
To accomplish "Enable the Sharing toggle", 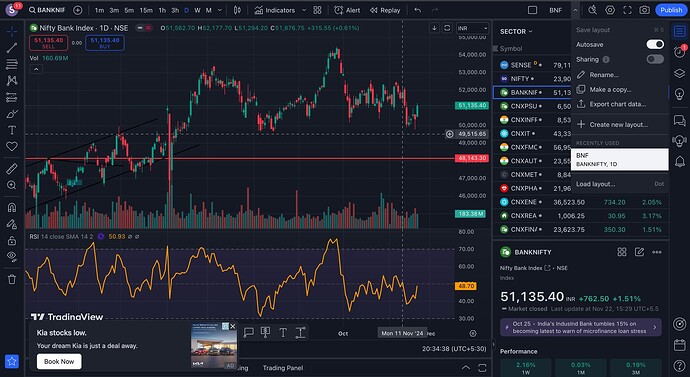I will click(x=655, y=59).
